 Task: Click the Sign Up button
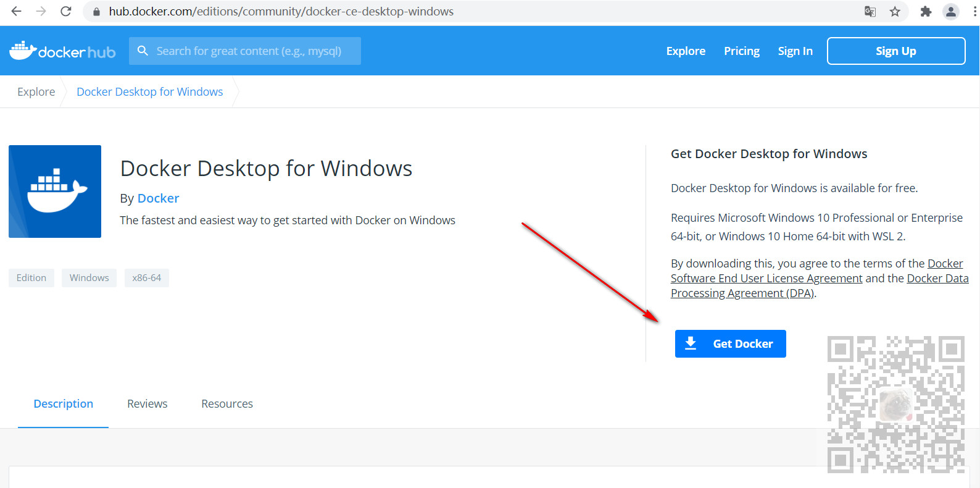click(x=896, y=51)
